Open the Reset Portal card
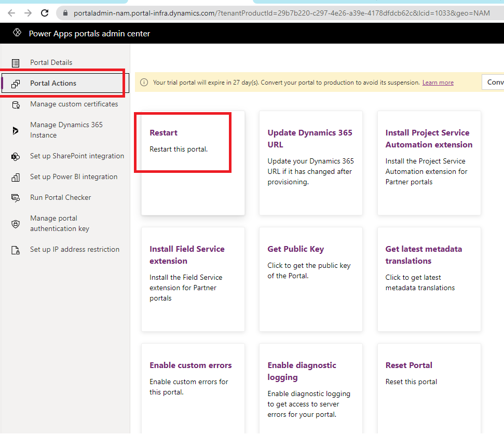504x435 pixels. [x=429, y=389]
